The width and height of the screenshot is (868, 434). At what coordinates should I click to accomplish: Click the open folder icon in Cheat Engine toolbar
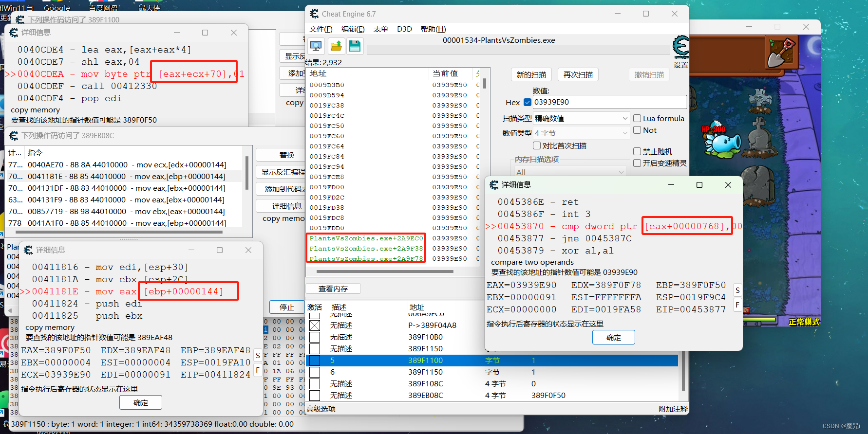(336, 46)
